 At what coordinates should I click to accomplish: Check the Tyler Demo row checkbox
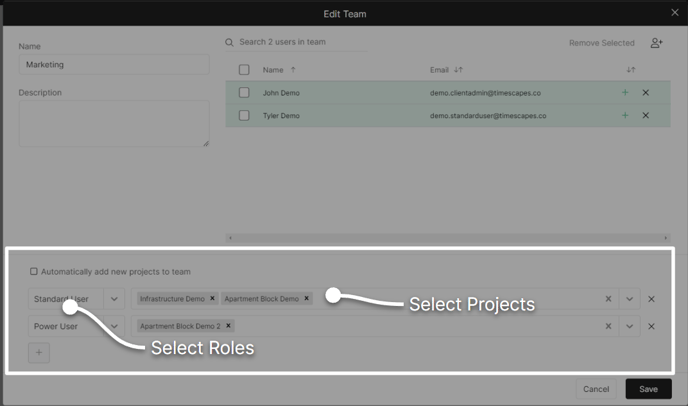click(x=244, y=115)
